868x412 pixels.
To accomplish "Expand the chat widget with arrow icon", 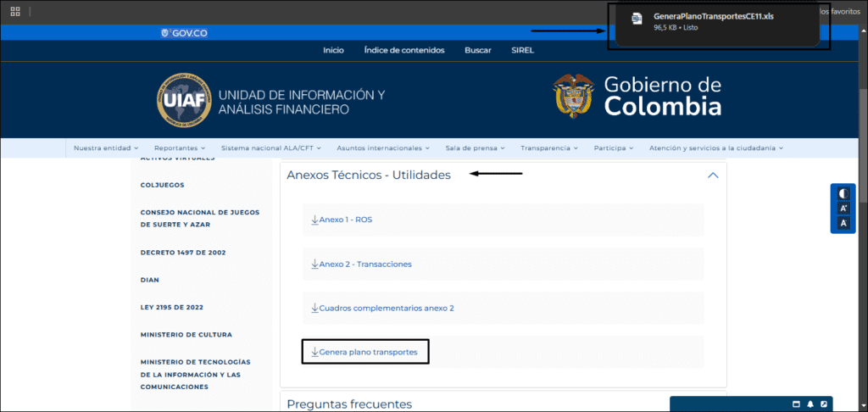I will coord(824,404).
